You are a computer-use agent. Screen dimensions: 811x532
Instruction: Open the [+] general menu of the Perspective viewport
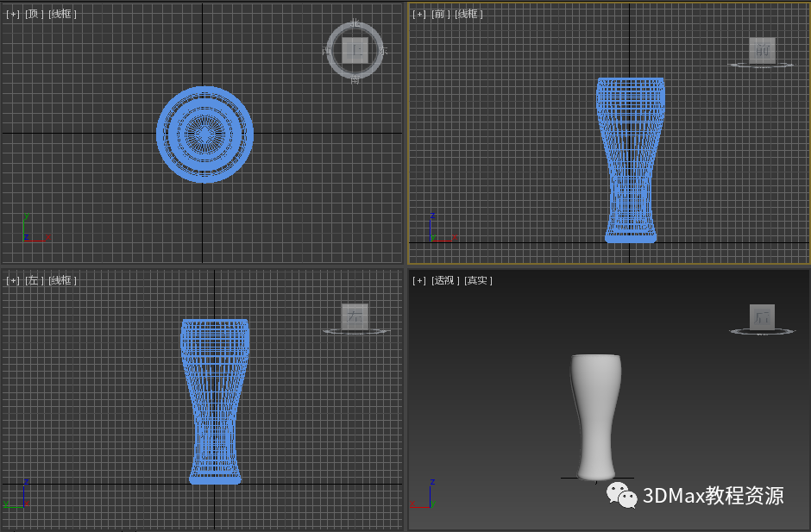pos(419,280)
